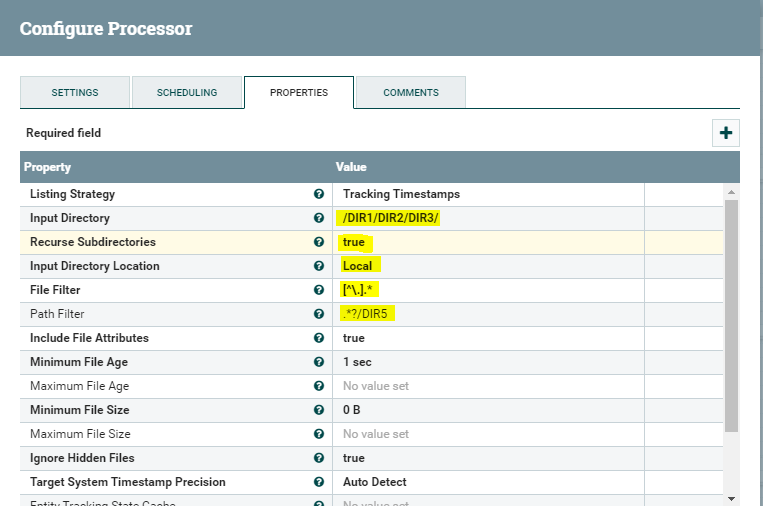Change Recurse Subdirectories true value
This screenshot has height=506, width=763.
tap(355, 242)
